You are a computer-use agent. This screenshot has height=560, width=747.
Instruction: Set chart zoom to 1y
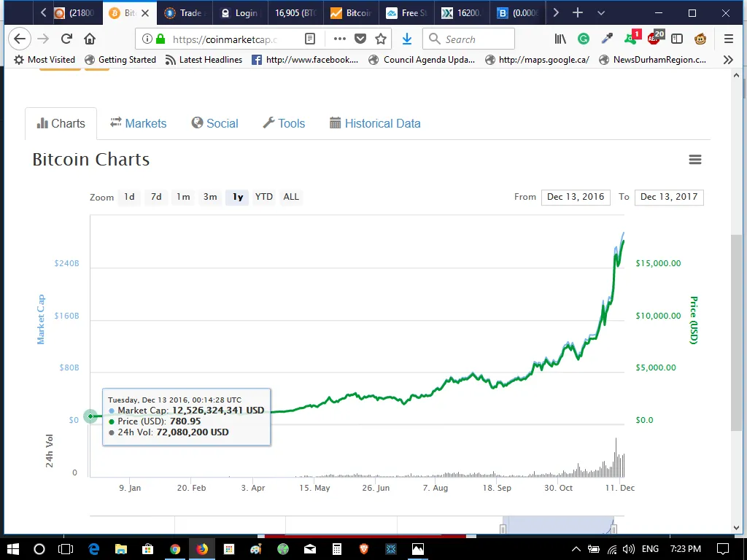point(238,197)
